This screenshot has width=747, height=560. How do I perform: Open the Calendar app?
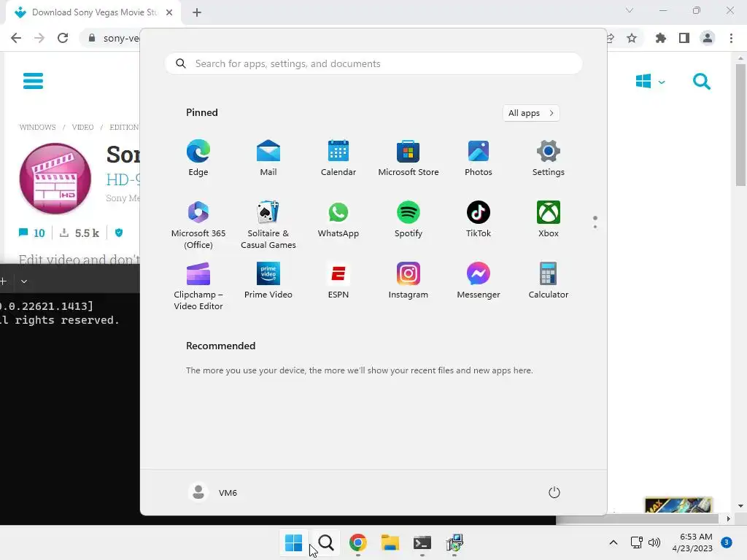pyautogui.click(x=338, y=158)
